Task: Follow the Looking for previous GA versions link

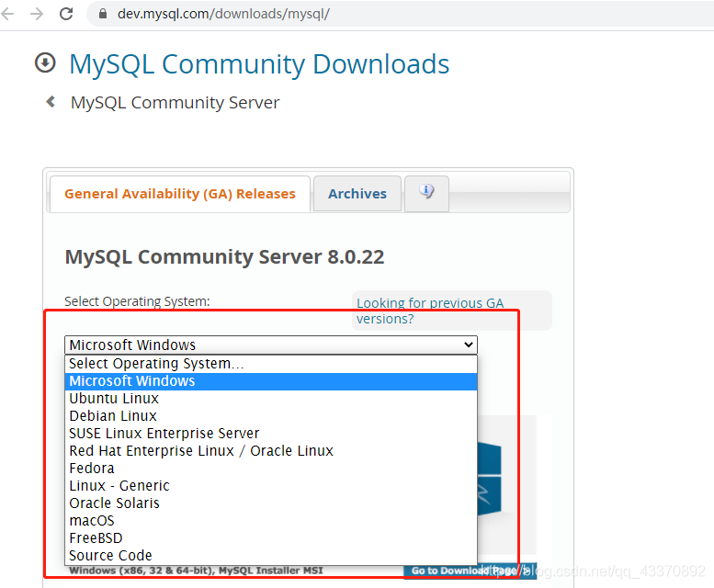Action: click(430, 311)
